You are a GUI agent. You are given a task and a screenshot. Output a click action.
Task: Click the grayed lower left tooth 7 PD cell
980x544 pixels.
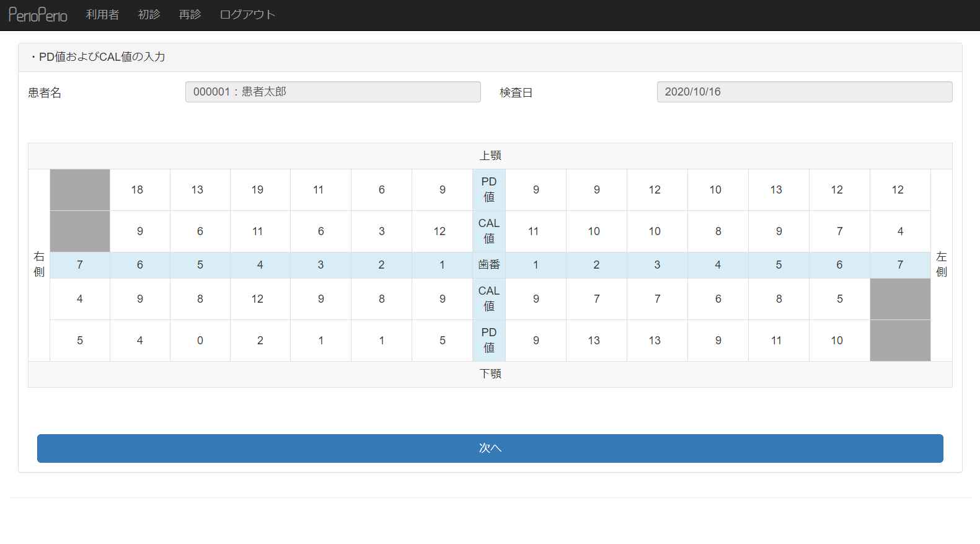(x=900, y=341)
